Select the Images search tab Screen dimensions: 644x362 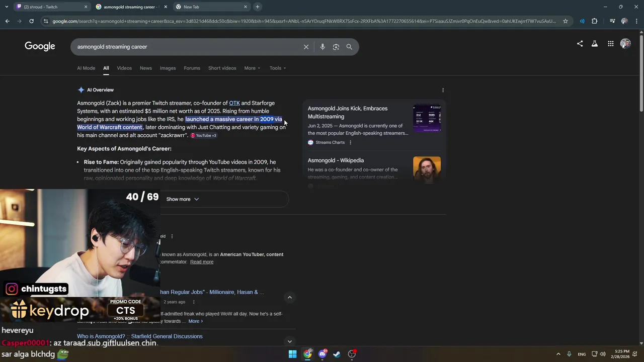(168, 68)
